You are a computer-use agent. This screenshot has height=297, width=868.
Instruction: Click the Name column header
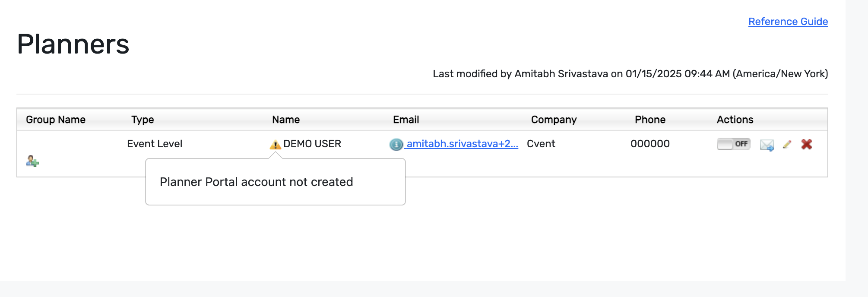coord(286,120)
